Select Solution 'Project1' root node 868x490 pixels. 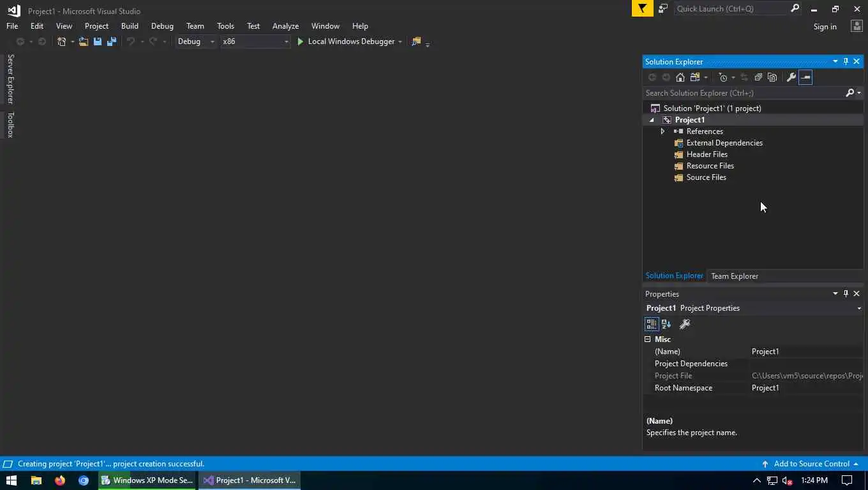pyautogui.click(x=712, y=108)
